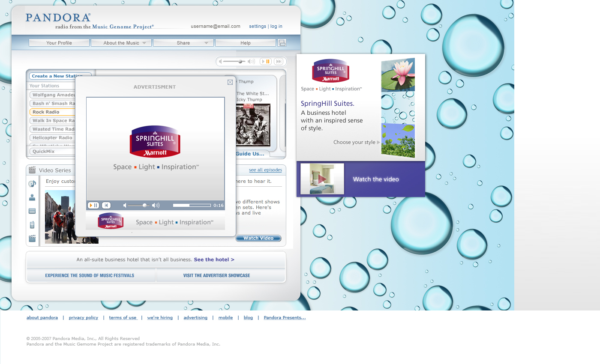Expand the About the Music dropdown
The image size is (600, 364).
point(121,43)
